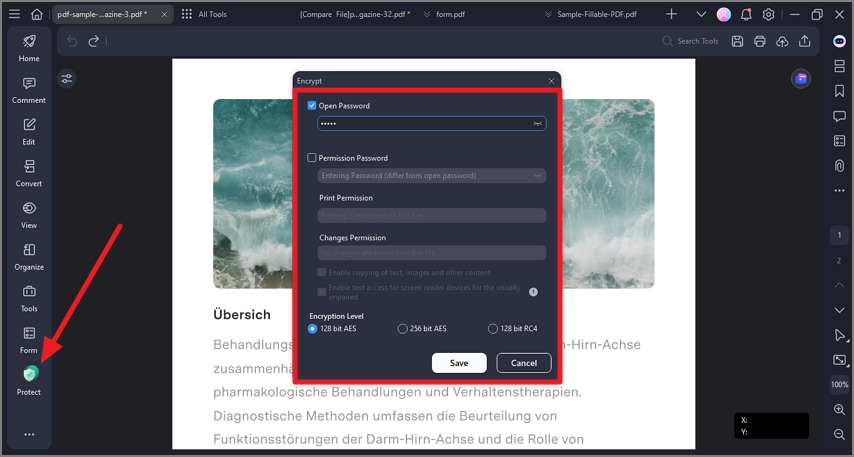Open the Organize pages tool
The image size is (854, 457).
tap(29, 257)
